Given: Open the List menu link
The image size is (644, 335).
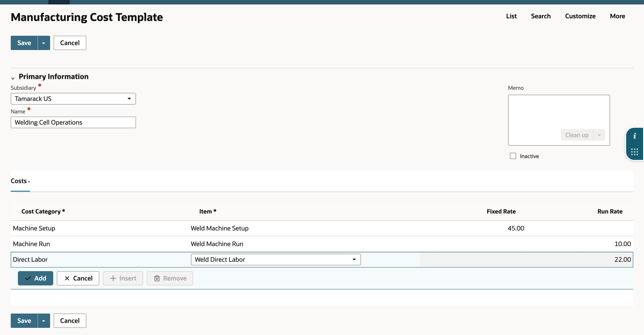Looking at the screenshot, I should click(x=511, y=16).
